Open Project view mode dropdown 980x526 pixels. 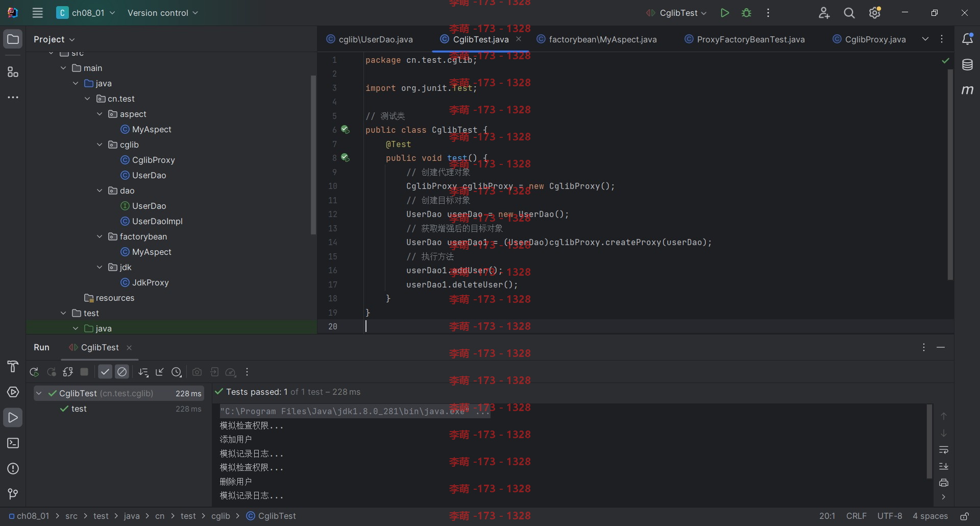[x=54, y=39]
